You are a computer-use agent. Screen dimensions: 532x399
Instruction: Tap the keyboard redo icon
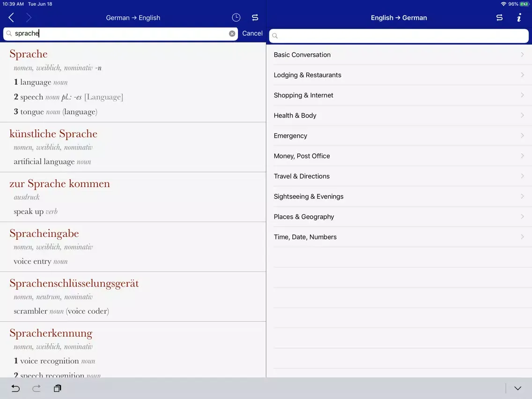click(x=37, y=388)
